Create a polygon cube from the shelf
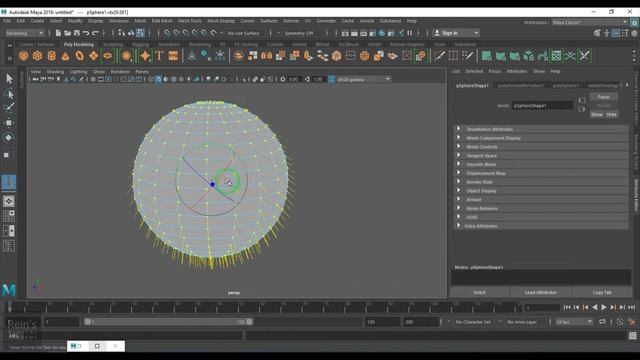640x360 pixels. click(x=38, y=56)
